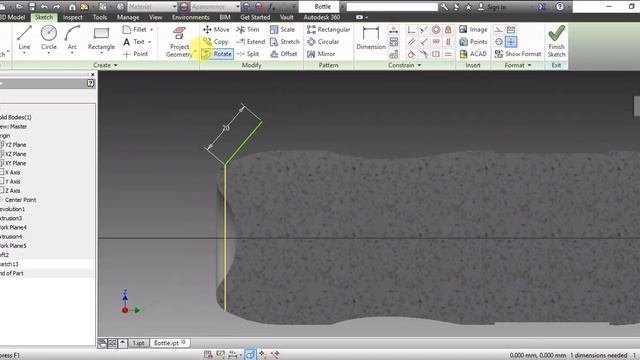Viewport: 640px width, 360px height.
Task: Select the Circle sketch tool
Action: [x=49, y=38]
